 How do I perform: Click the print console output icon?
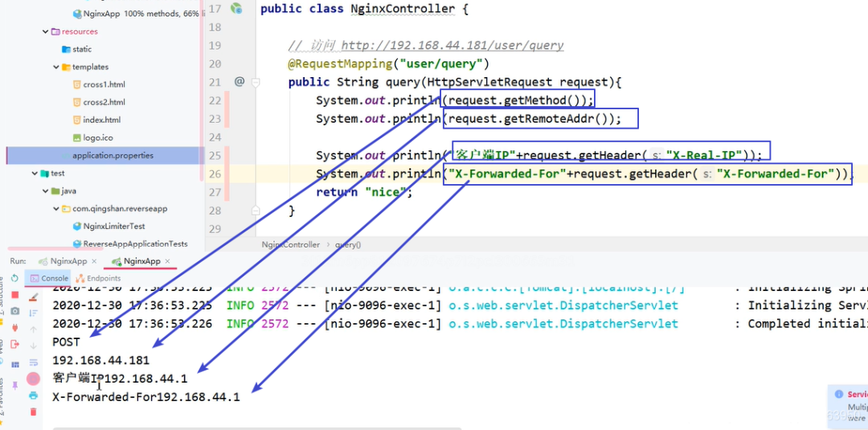tap(33, 395)
